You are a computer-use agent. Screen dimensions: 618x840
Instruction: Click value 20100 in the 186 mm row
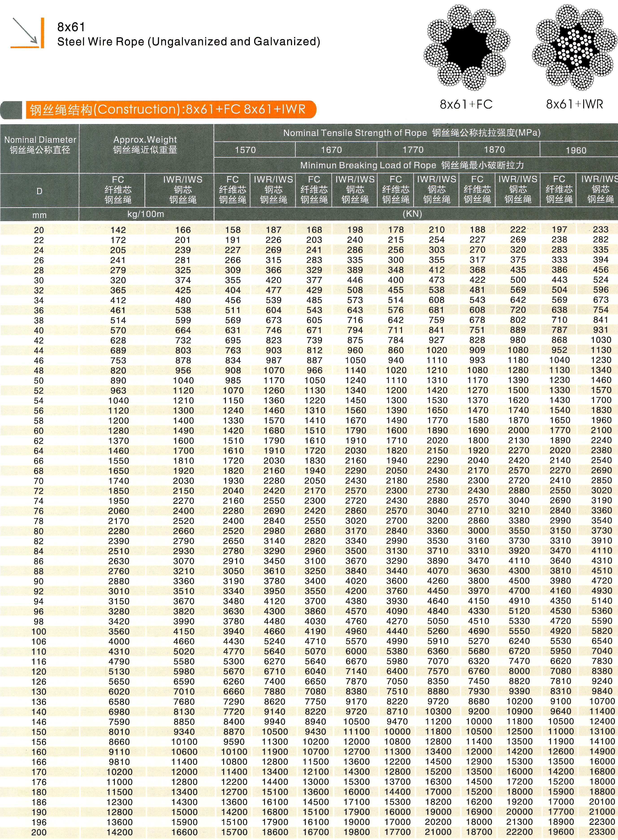[602, 801]
